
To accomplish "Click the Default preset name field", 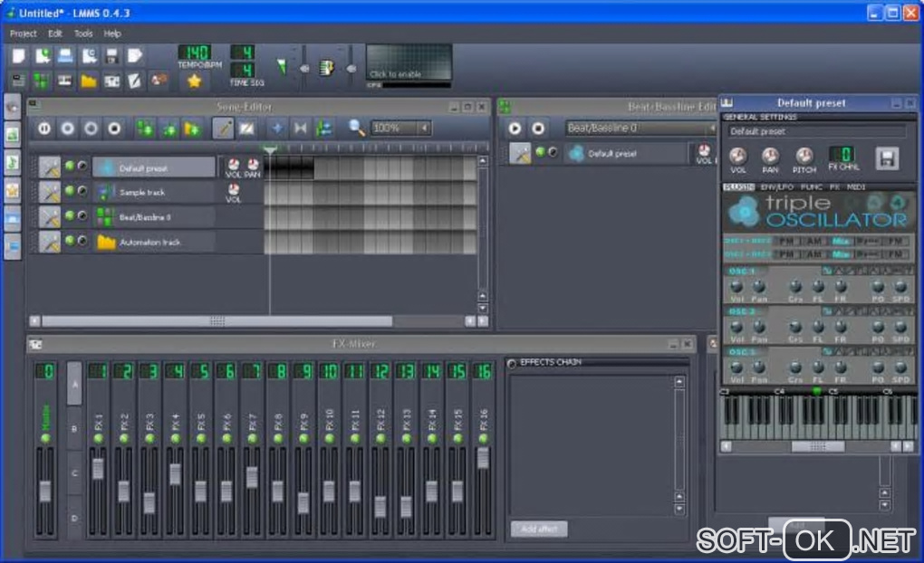I will 815,131.
